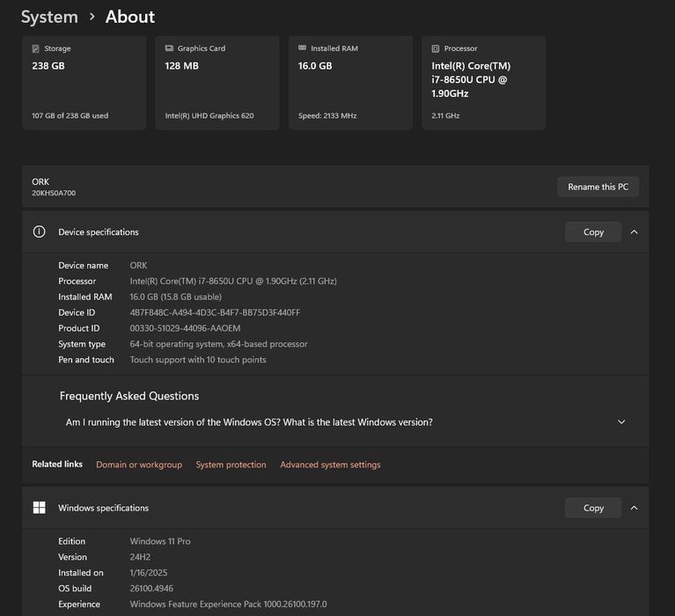The width and height of the screenshot is (675, 616).
Task: Click the Windows logo icon
Action: click(39, 508)
